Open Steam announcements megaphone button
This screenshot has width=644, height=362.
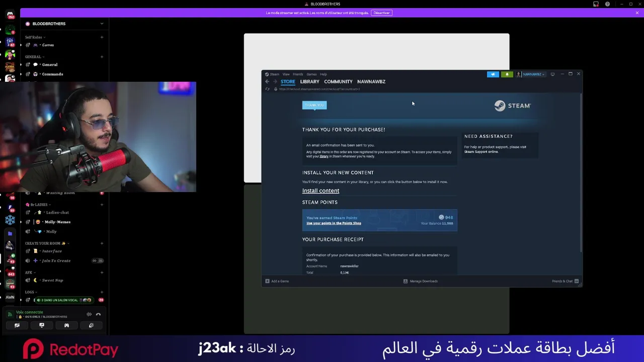(493, 74)
